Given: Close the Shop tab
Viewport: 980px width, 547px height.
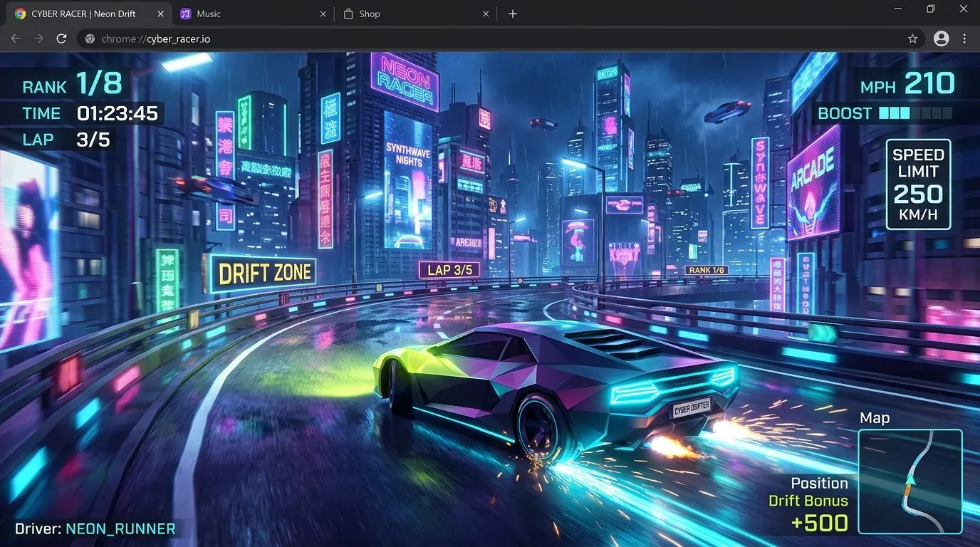Looking at the screenshot, I should (486, 14).
